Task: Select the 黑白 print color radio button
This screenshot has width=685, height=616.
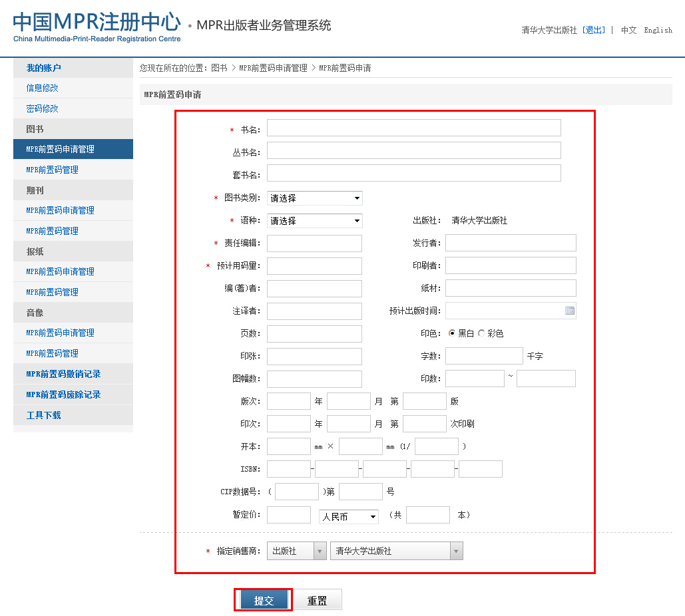Action: pyautogui.click(x=453, y=333)
